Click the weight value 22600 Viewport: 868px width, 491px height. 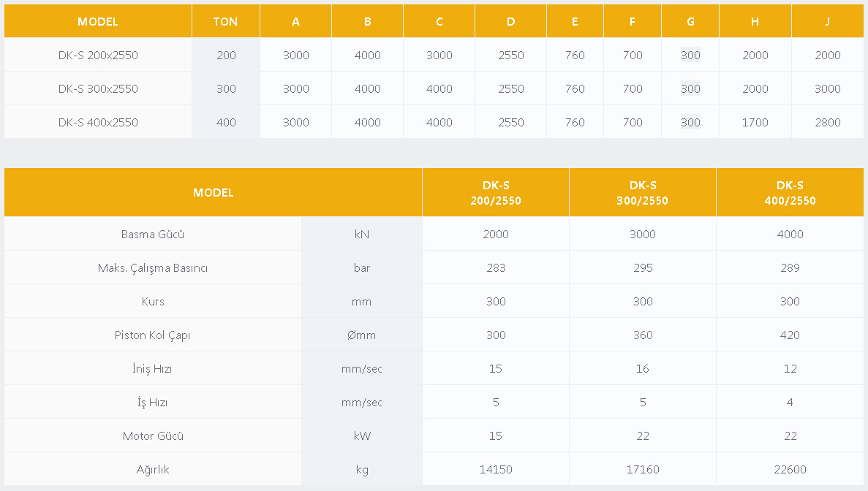click(790, 470)
